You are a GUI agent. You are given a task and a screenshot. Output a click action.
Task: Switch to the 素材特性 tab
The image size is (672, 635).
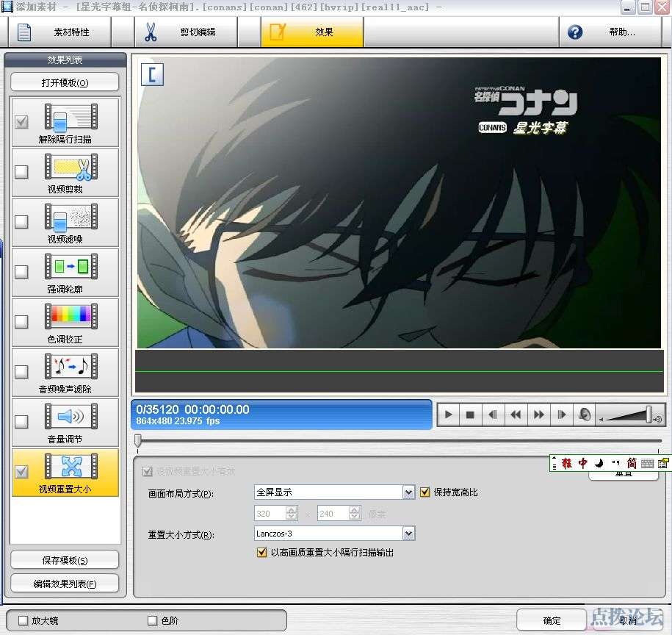pyautogui.click(x=60, y=32)
